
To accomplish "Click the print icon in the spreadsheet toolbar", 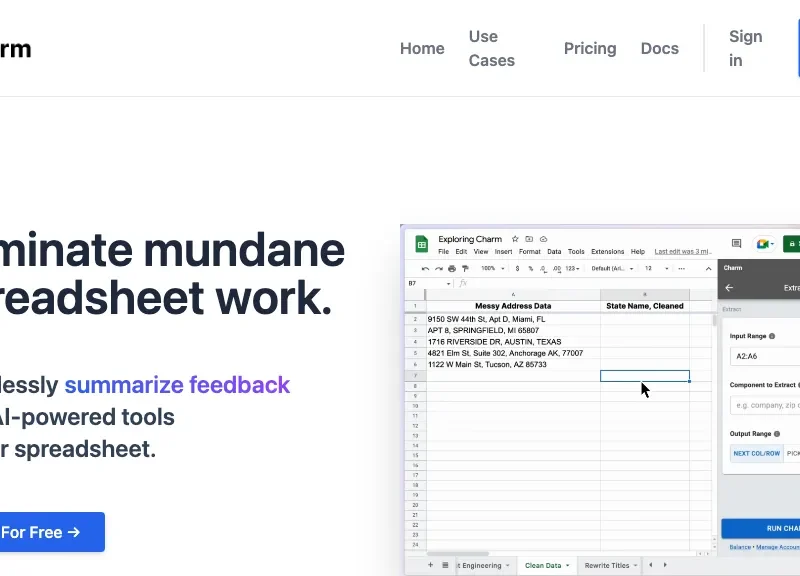I will point(452,269).
